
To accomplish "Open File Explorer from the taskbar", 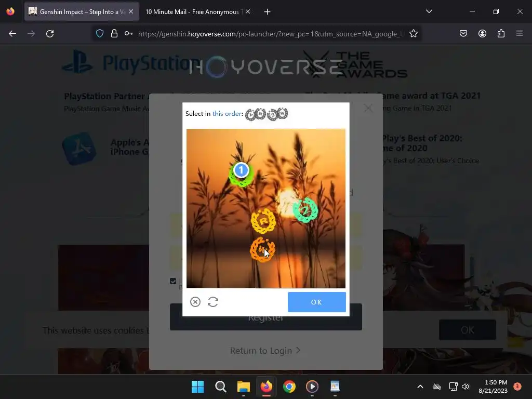I will pos(243,387).
